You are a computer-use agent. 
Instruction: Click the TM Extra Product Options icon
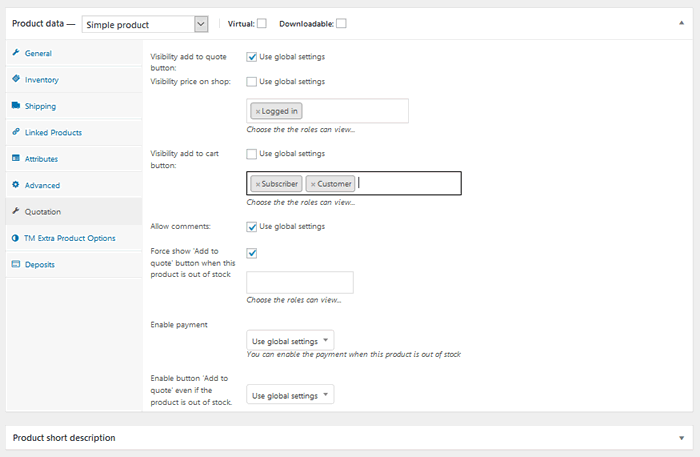click(16, 238)
